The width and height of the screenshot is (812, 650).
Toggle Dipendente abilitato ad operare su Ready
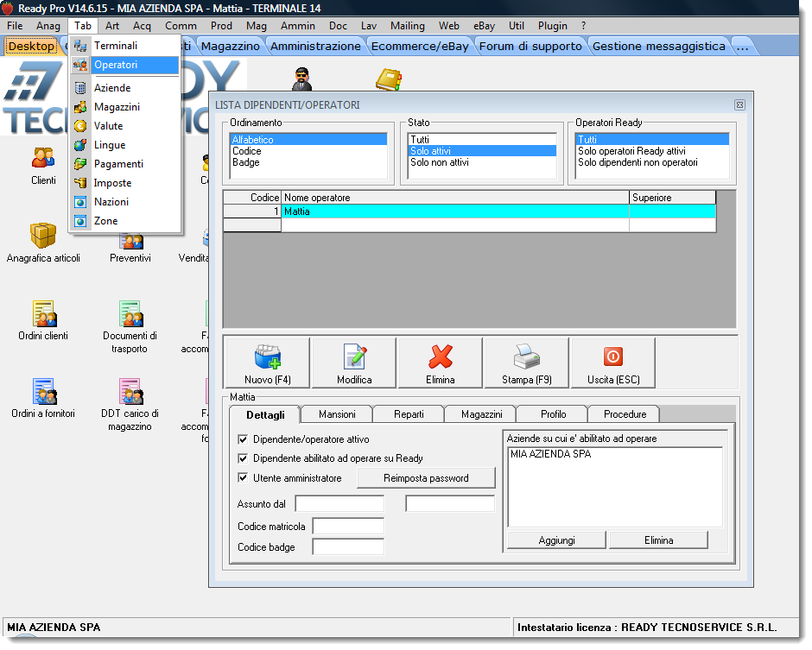tap(243, 458)
